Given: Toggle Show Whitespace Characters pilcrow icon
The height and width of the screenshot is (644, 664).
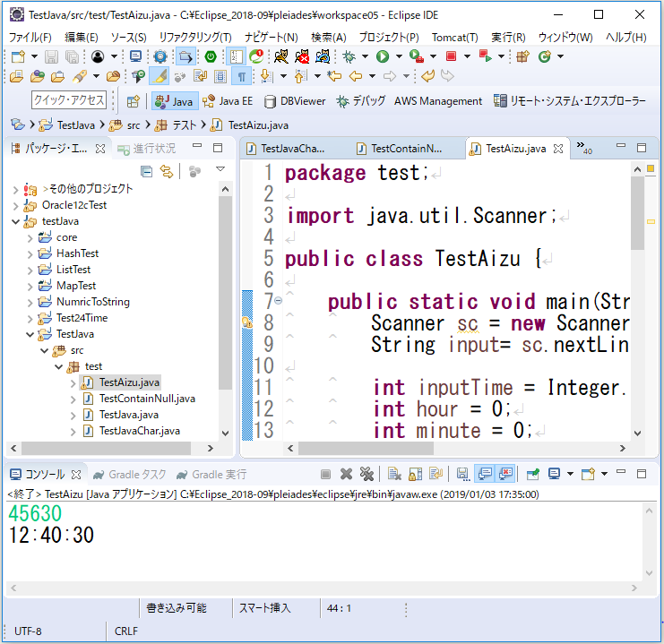Looking at the screenshot, I should (241, 77).
